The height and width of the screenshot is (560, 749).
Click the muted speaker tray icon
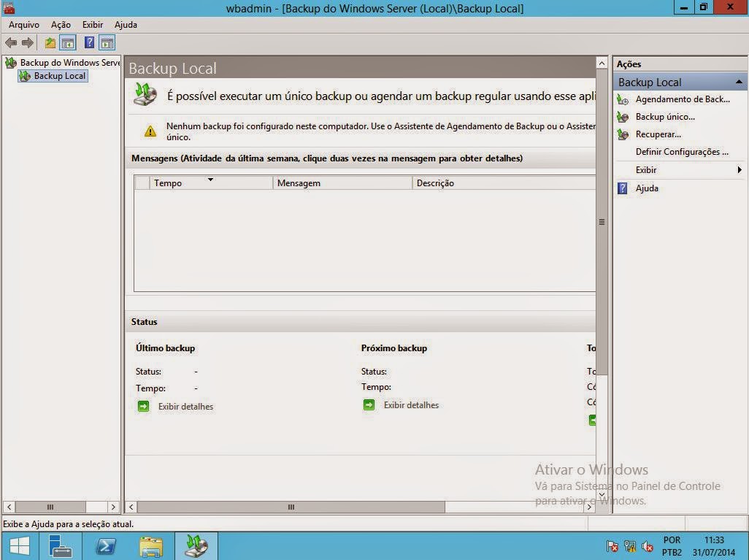pyautogui.click(x=648, y=546)
